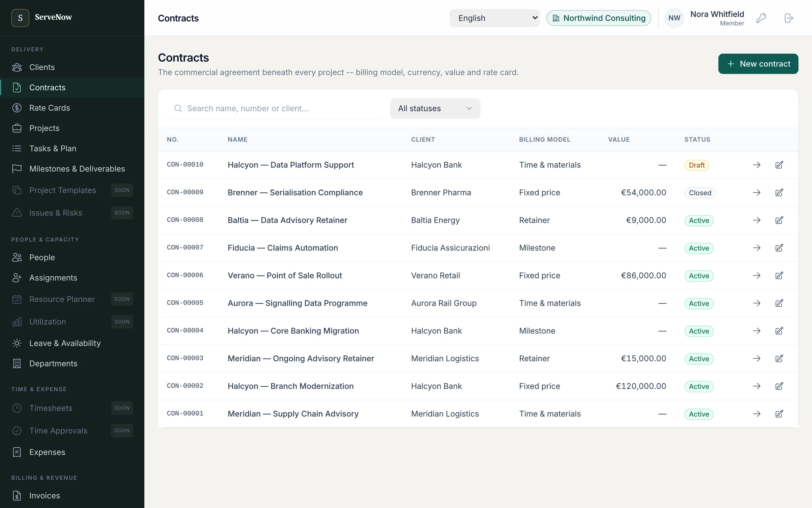Click the €54,000.00 value cell
This screenshot has width=812, height=508.
pos(643,192)
